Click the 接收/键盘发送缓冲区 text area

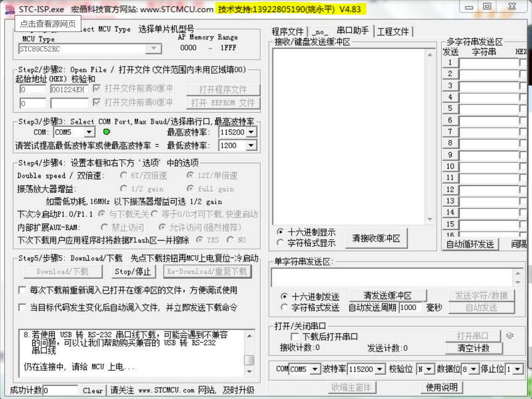349,136
